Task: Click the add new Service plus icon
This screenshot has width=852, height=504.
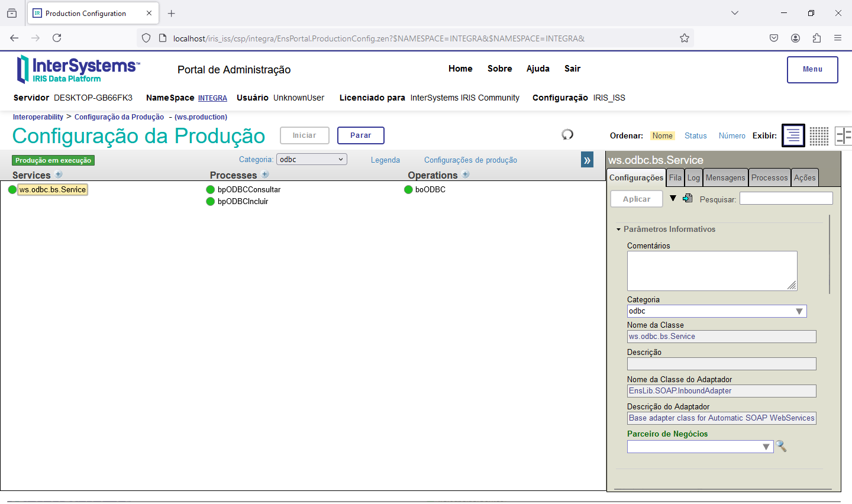Action: (59, 175)
